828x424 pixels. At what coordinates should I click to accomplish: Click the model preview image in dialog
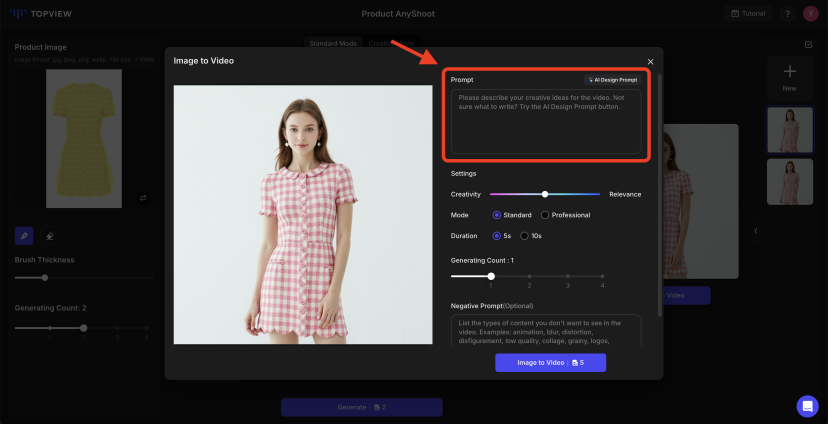[303, 214]
